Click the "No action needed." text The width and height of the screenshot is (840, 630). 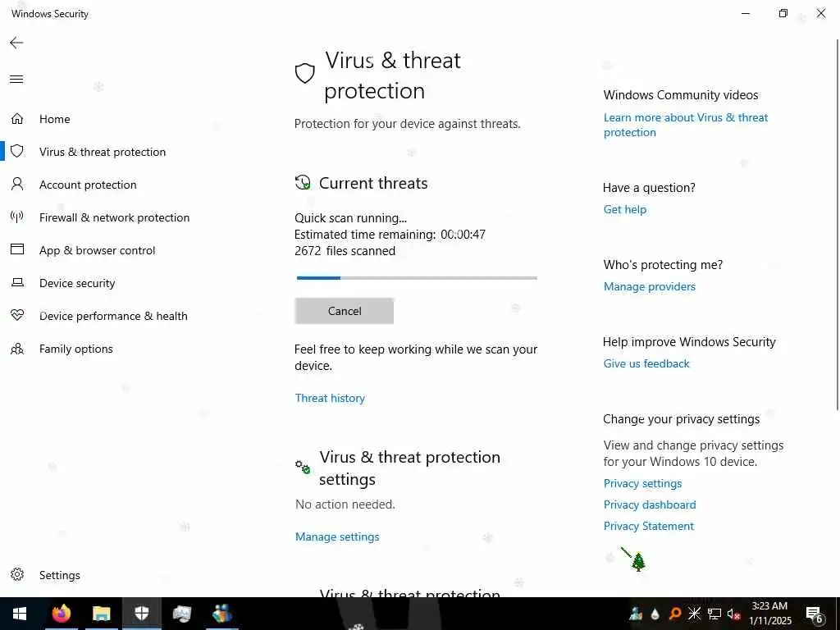point(345,504)
